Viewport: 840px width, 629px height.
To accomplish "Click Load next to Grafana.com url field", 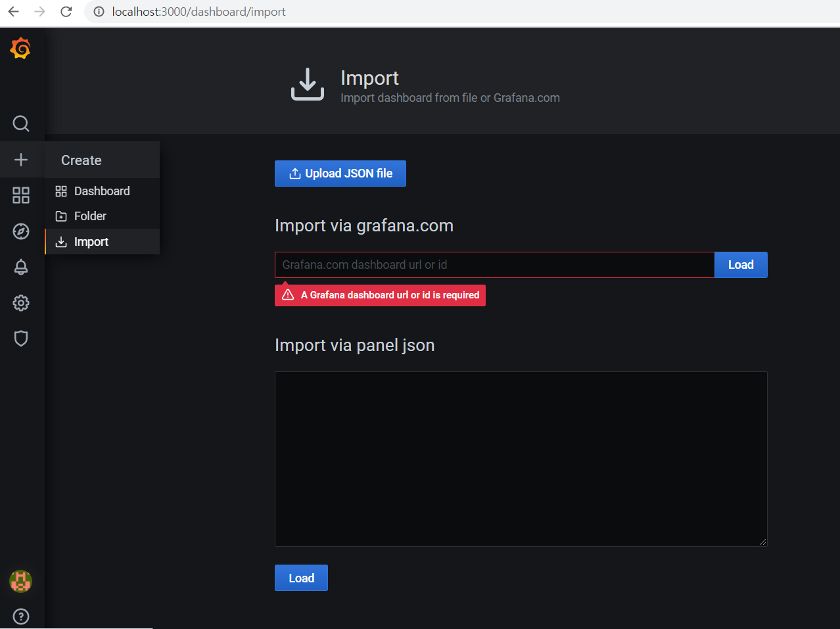I will coord(741,265).
